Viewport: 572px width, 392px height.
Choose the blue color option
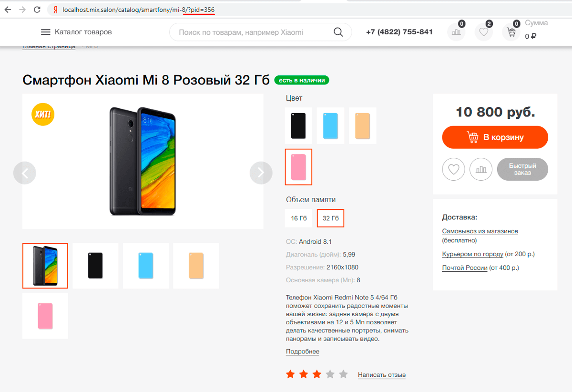click(330, 125)
